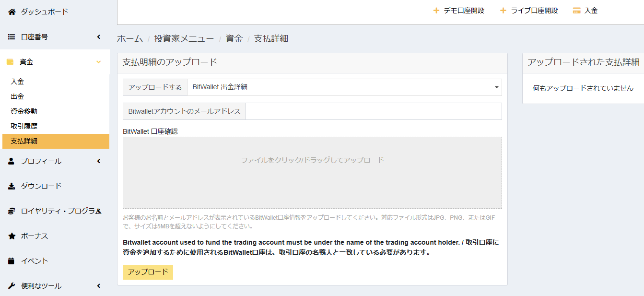
Task: Click the card icon beside 入金 in header
Action: (576, 11)
